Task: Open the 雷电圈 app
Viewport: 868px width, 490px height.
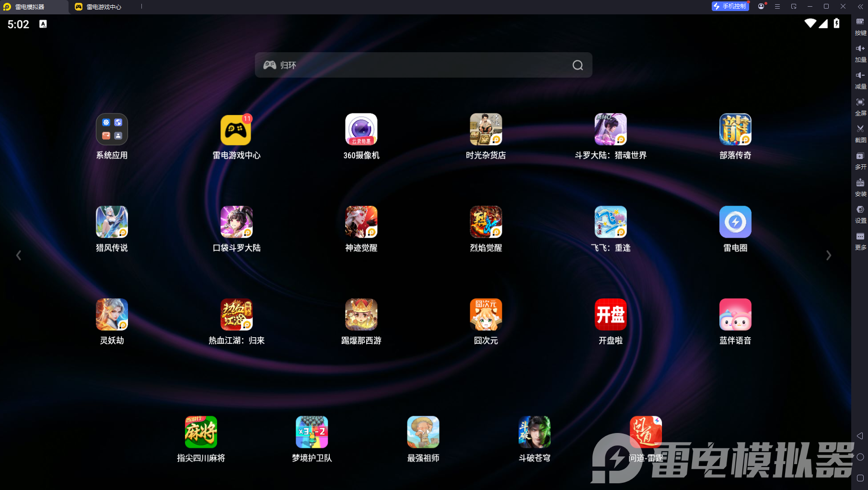Action: click(x=735, y=222)
